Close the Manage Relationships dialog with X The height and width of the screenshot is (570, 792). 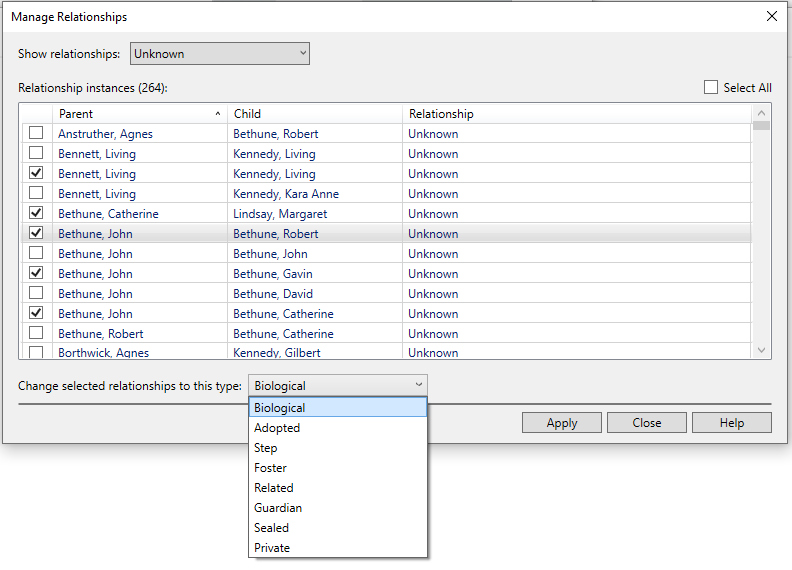[771, 16]
